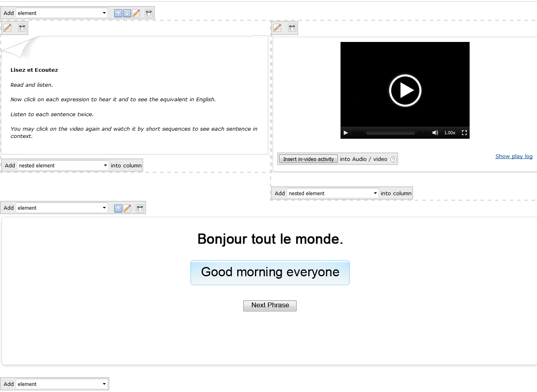Click the text Listen to each sentence twice.

(52, 114)
